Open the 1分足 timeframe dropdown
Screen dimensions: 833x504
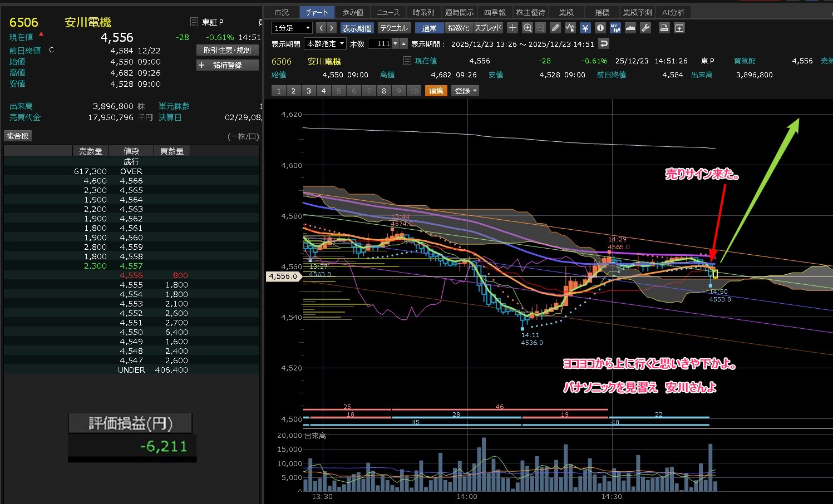click(292, 28)
